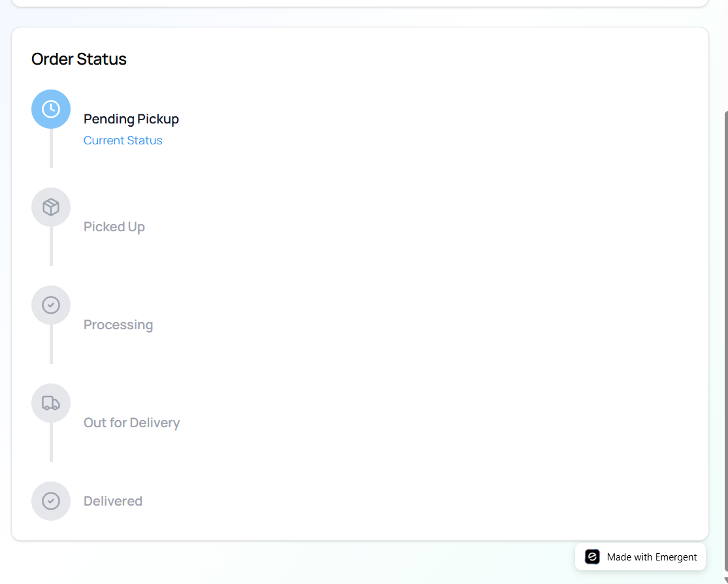This screenshot has height=584, width=728.
Task: Select the Delivered step label
Action: click(x=112, y=501)
